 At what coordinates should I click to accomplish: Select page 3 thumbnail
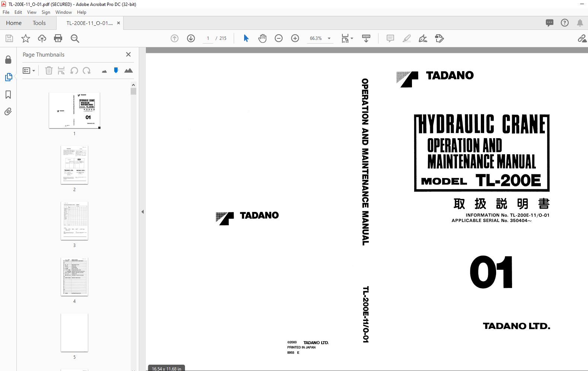point(74,221)
